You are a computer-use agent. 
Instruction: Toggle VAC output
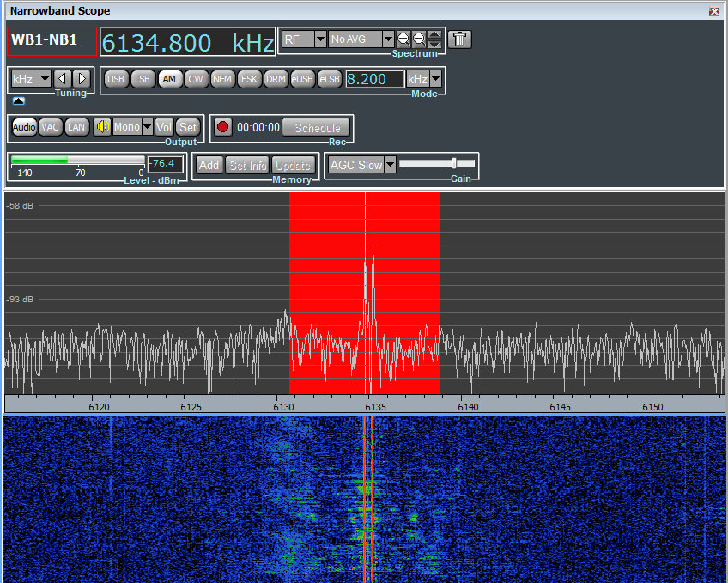click(50, 127)
